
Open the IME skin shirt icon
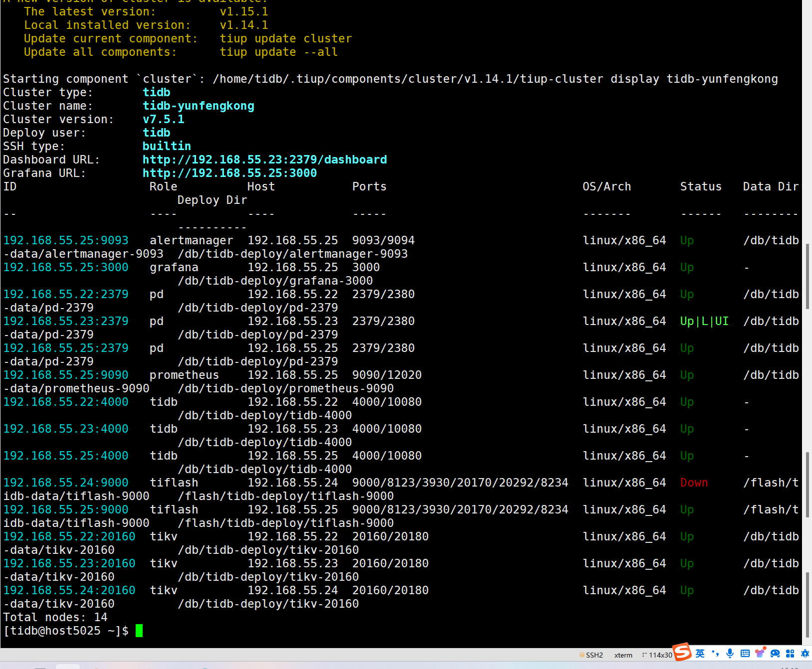(x=760, y=653)
